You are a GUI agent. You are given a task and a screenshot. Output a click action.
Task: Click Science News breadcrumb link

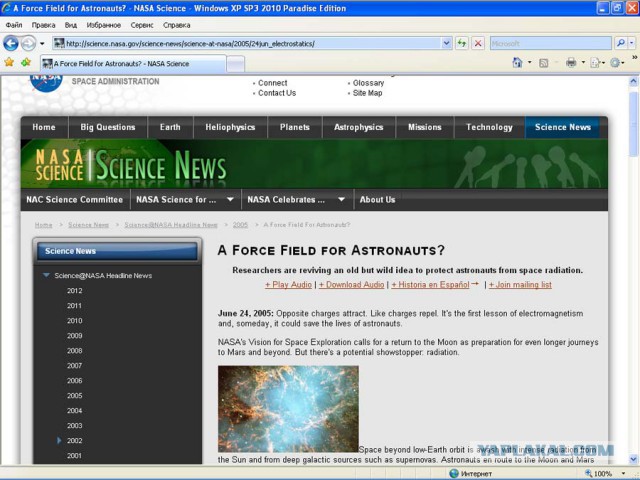(x=89, y=225)
